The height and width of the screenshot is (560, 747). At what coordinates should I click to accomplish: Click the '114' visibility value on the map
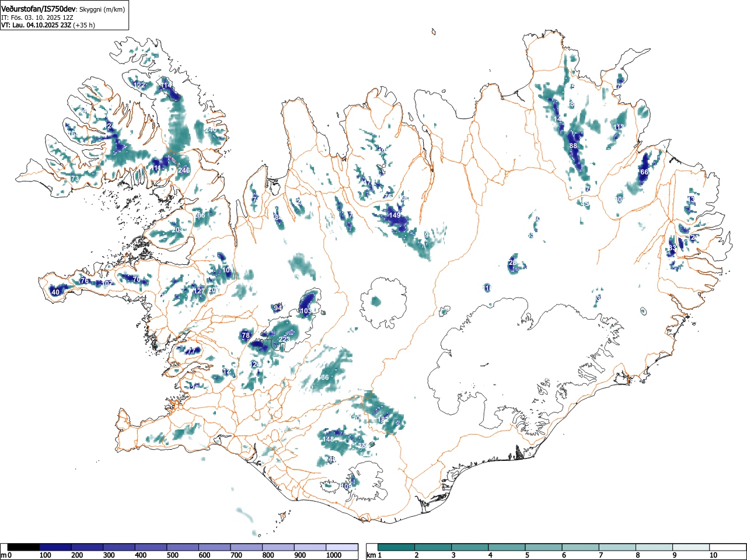(167, 86)
